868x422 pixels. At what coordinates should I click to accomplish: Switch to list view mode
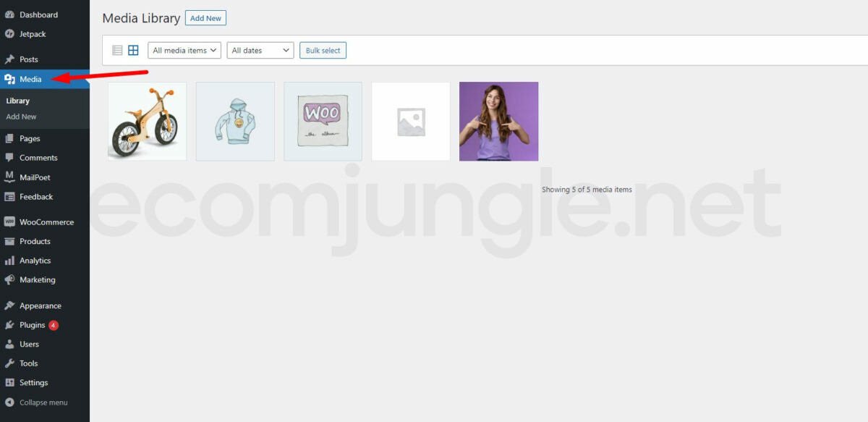point(117,50)
